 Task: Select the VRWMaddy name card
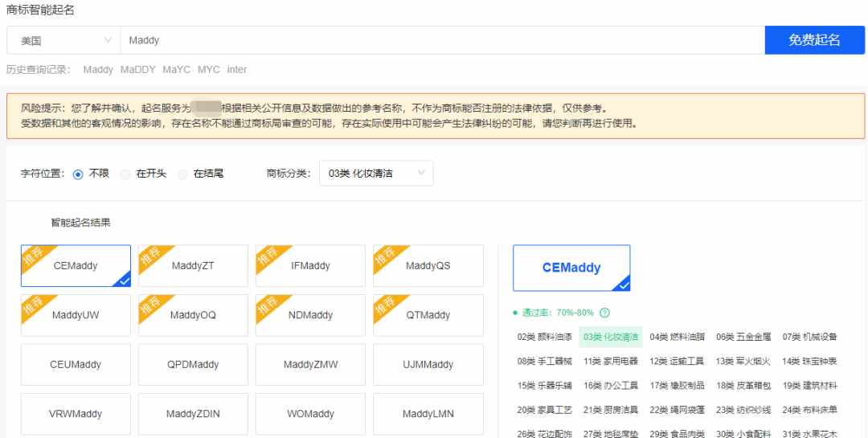click(x=76, y=414)
